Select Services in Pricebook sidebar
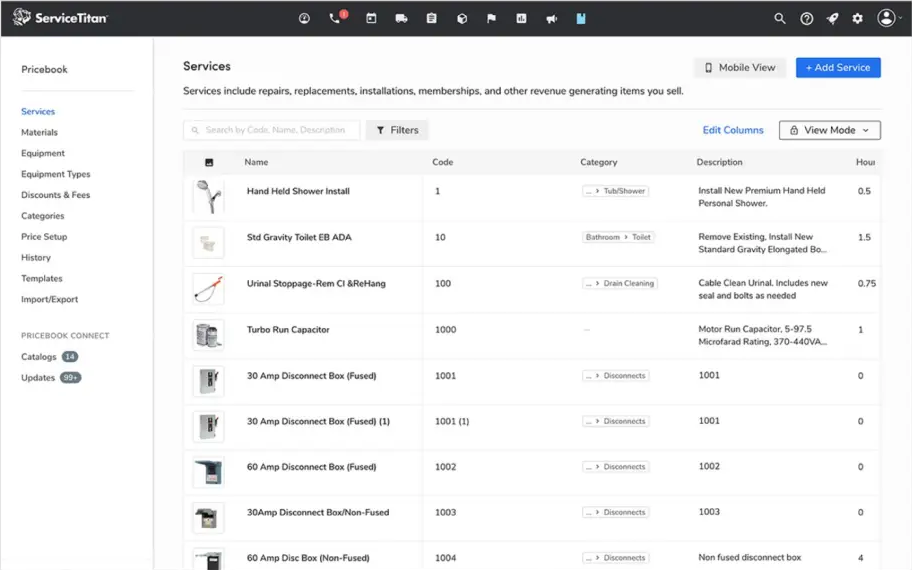 click(x=38, y=111)
